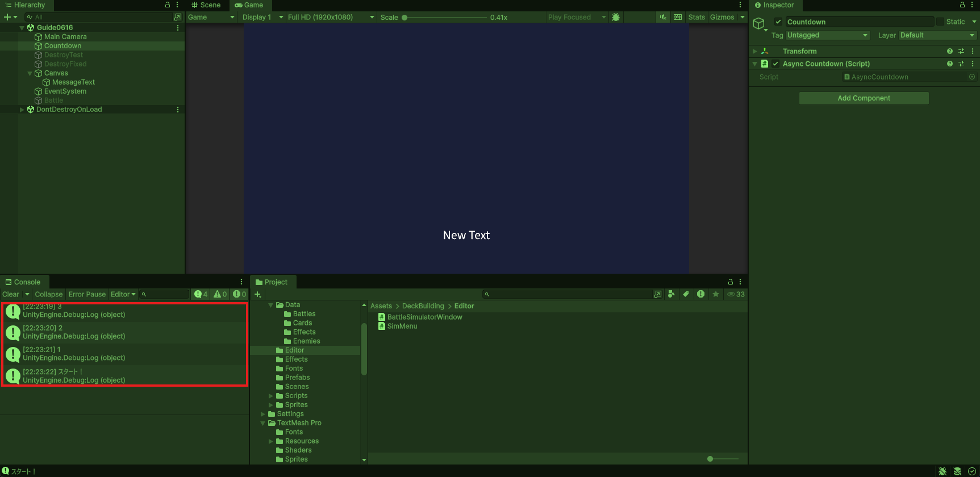Image resolution: width=980 pixels, height=477 pixels.
Task: Click the Frame Debugger bug icon
Action: coord(616,17)
